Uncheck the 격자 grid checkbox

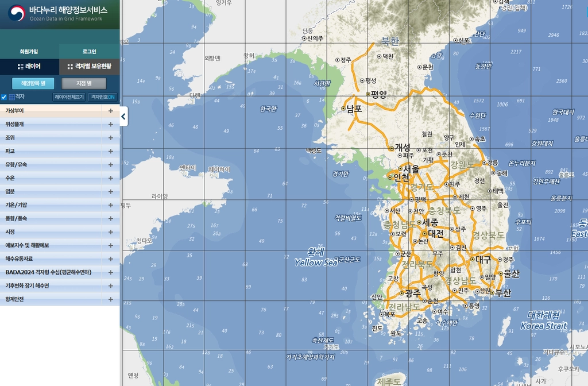(x=4, y=97)
